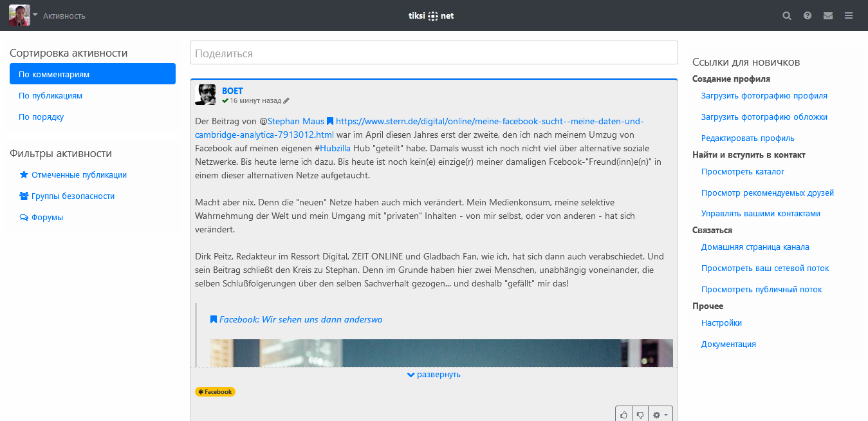
Task: Select sorting По публикациям
Action: [50, 96]
